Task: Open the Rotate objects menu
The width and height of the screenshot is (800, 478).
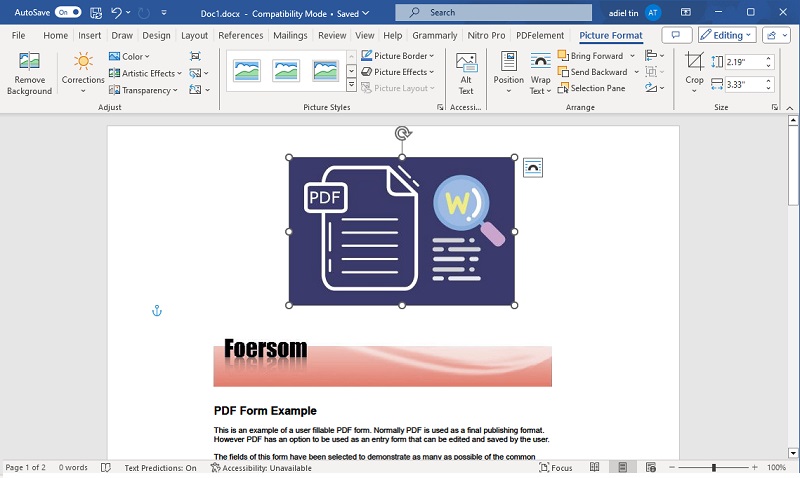Action: (654, 88)
